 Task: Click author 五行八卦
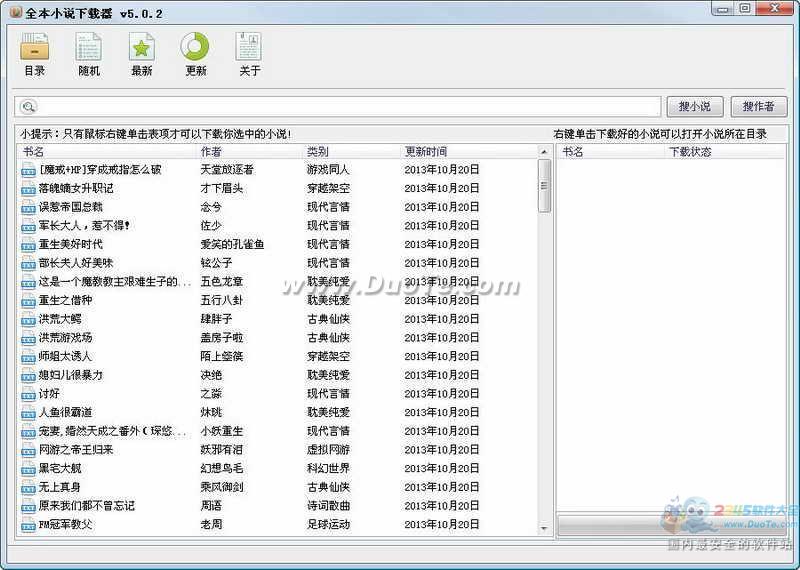tap(221, 301)
